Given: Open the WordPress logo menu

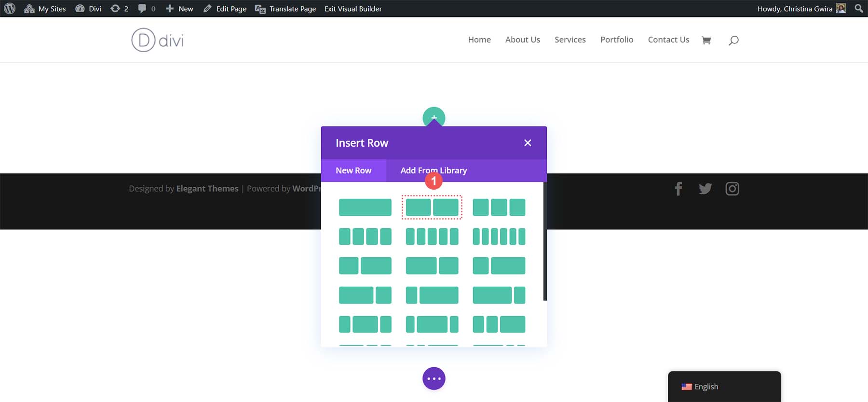Looking at the screenshot, I should 10,9.
